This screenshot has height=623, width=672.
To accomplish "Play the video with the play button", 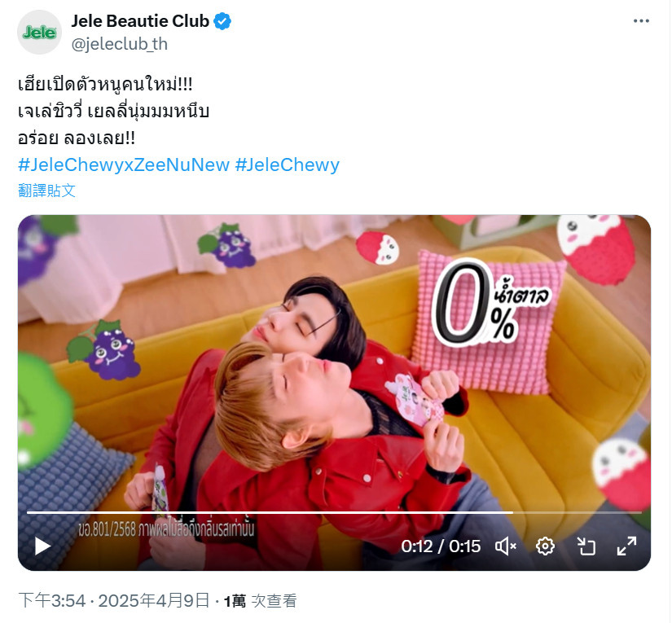I will [x=42, y=546].
